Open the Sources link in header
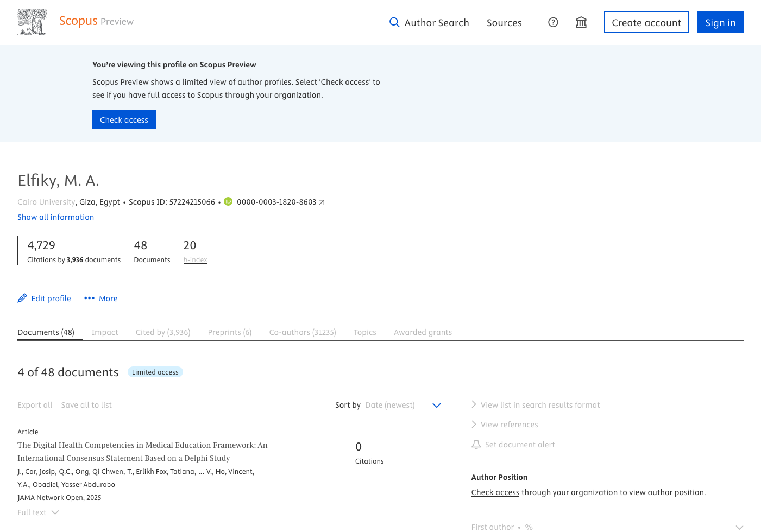Viewport: 761px width, 532px height. click(x=504, y=23)
